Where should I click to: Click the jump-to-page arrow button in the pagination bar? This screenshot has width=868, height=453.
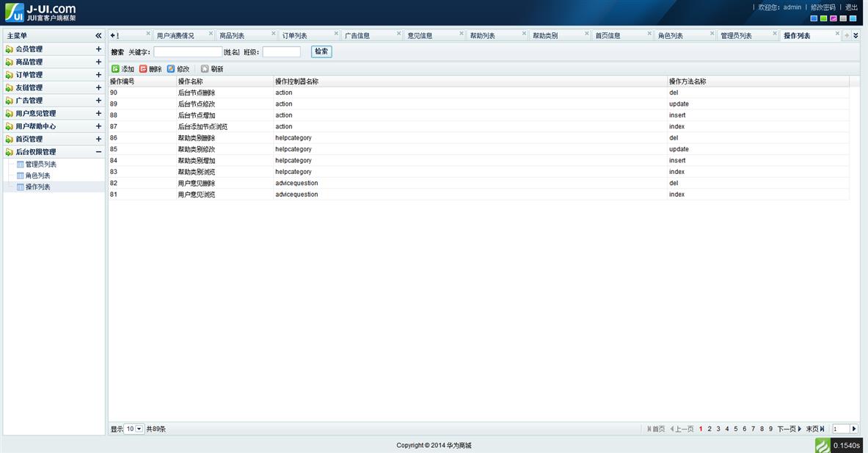click(x=854, y=429)
